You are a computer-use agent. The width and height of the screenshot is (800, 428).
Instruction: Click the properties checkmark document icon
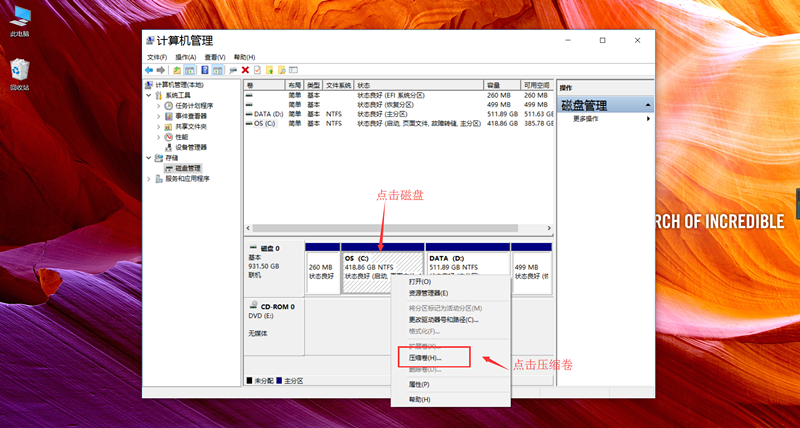258,70
